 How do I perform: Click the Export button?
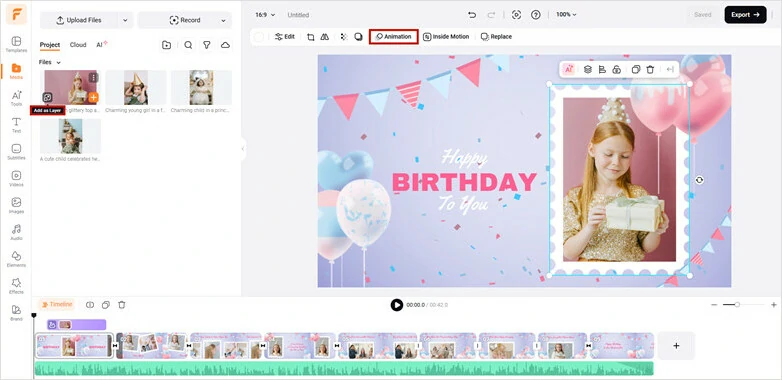(745, 15)
